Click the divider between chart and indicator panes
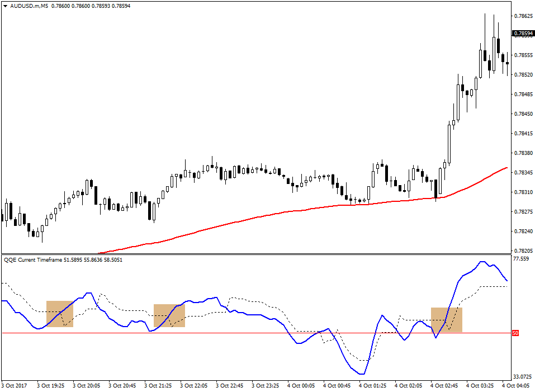Viewport: 535px width, 392px height. click(252, 254)
